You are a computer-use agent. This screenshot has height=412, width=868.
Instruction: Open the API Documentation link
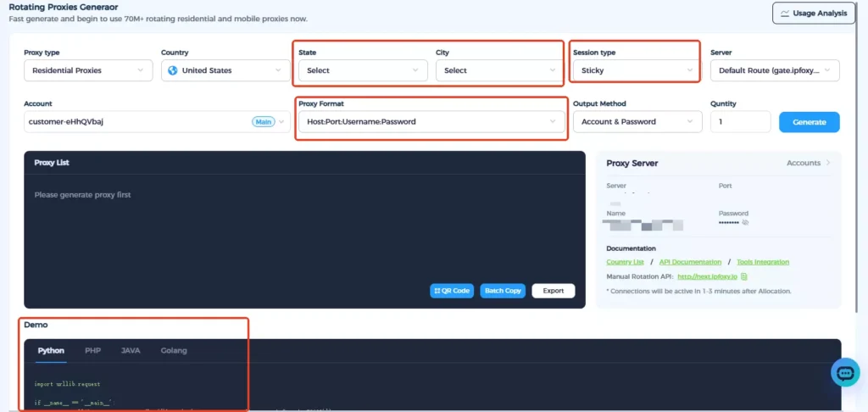coord(690,262)
